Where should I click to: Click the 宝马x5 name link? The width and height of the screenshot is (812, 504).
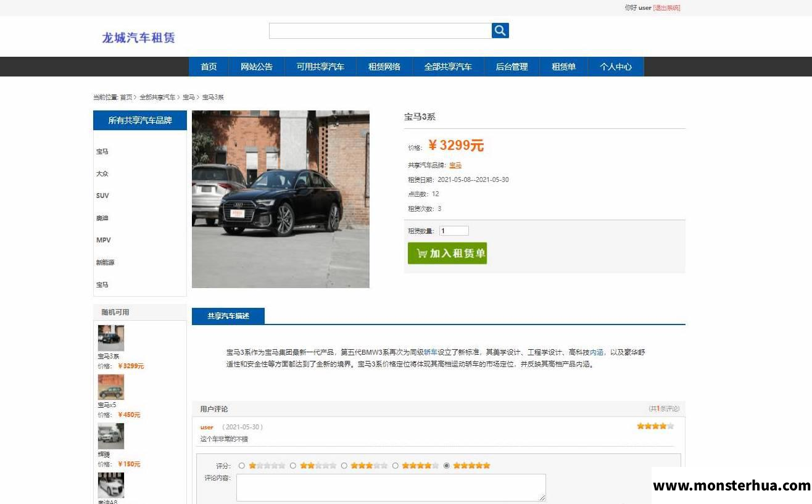[x=107, y=405]
